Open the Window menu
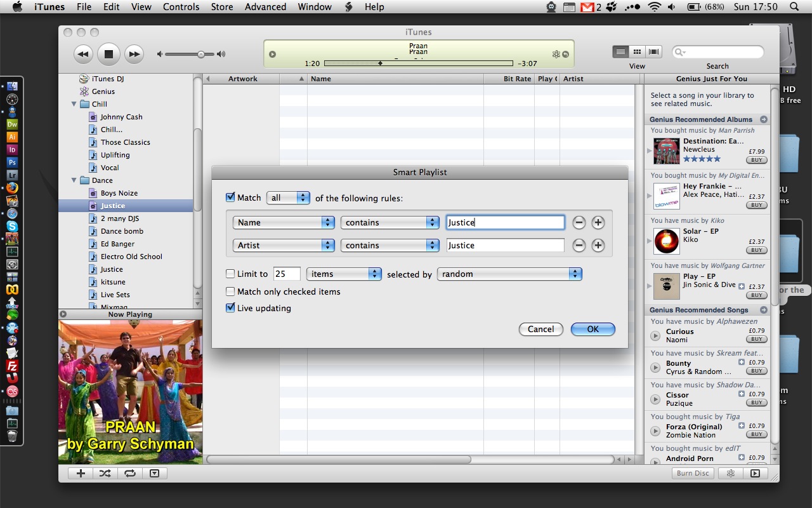Viewport: 812px width, 508px height. 315,7
